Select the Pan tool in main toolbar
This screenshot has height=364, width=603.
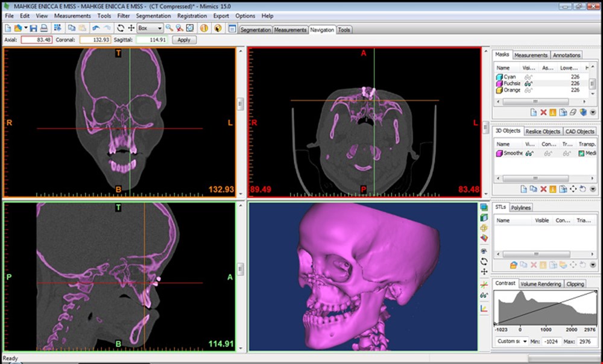[x=131, y=28]
